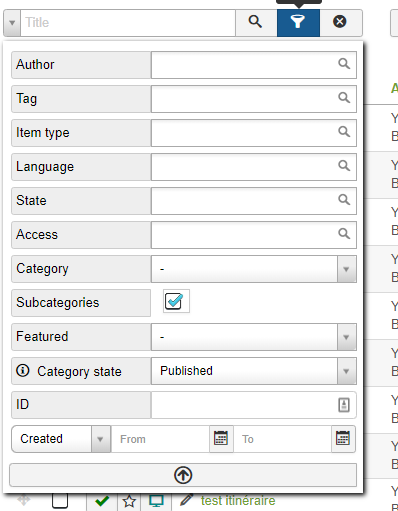The height and width of the screenshot is (511, 398).
Task: Click the ID filter input field
Action: click(x=254, y=405)
